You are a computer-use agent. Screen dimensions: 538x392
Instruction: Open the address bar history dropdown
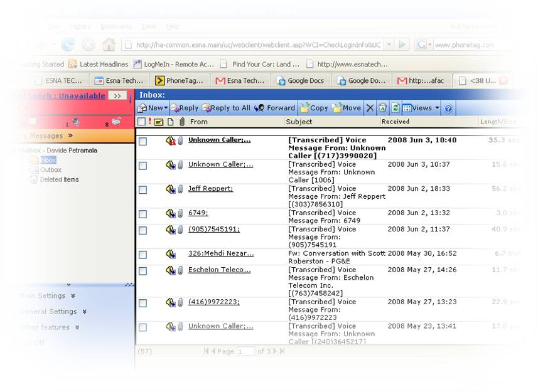click(389, 45)
